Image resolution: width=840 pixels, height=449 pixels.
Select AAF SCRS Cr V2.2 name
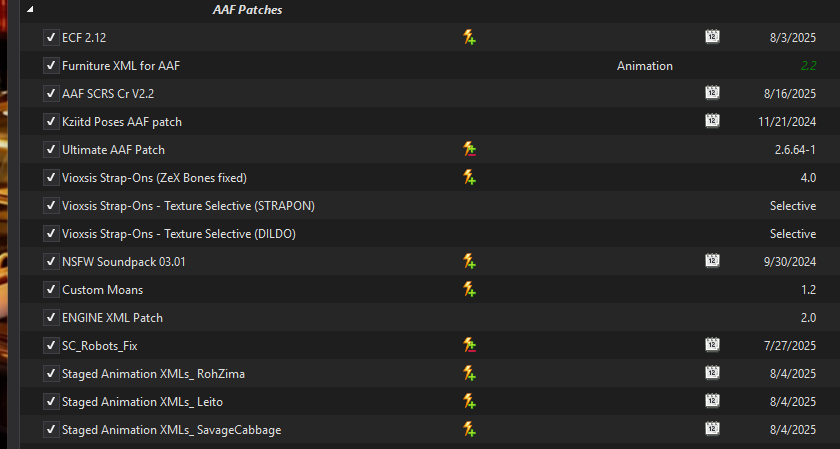tap(108, 93)
